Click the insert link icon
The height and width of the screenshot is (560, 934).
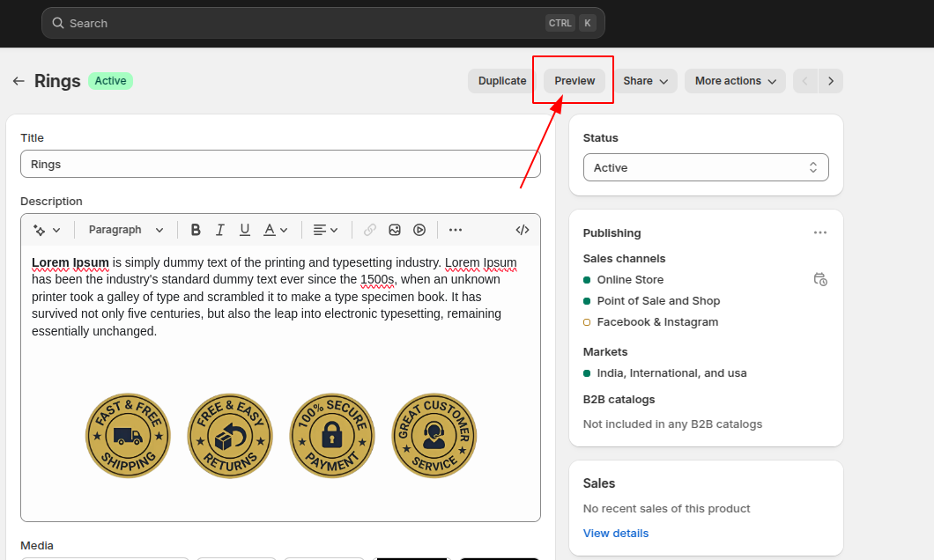pyautogui.click(x=370, y=230)
